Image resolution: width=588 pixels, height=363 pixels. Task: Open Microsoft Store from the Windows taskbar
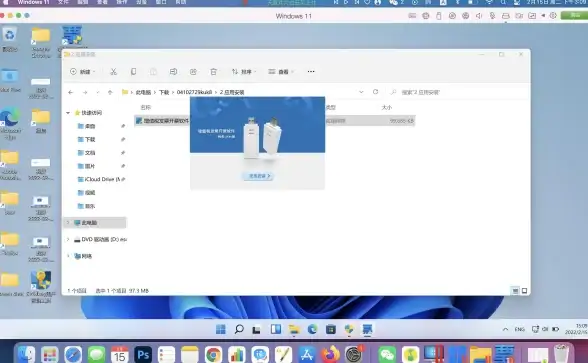pyautogui.click(x=331, y=329)
